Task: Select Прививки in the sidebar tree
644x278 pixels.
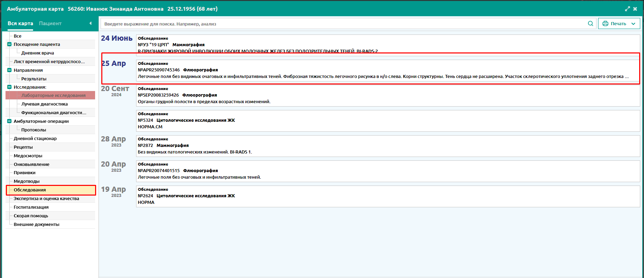Action: (24, 173)
